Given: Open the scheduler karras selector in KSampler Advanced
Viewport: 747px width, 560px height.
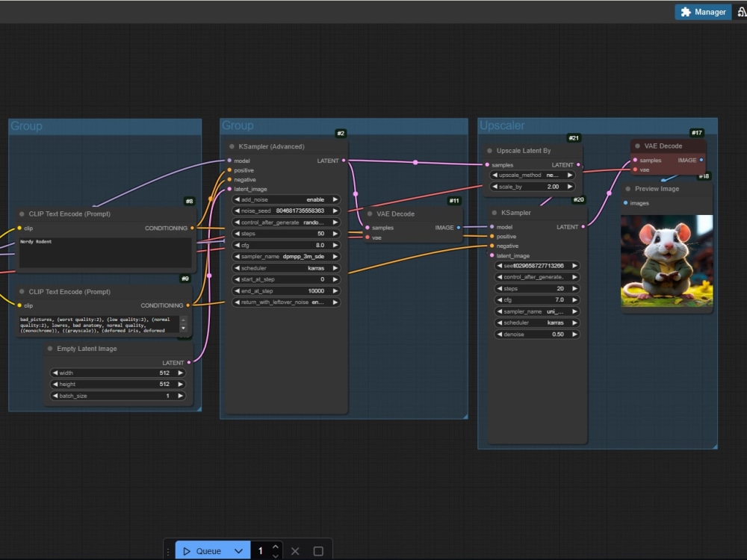Looking at the screenshot, I should coord(286,268).
